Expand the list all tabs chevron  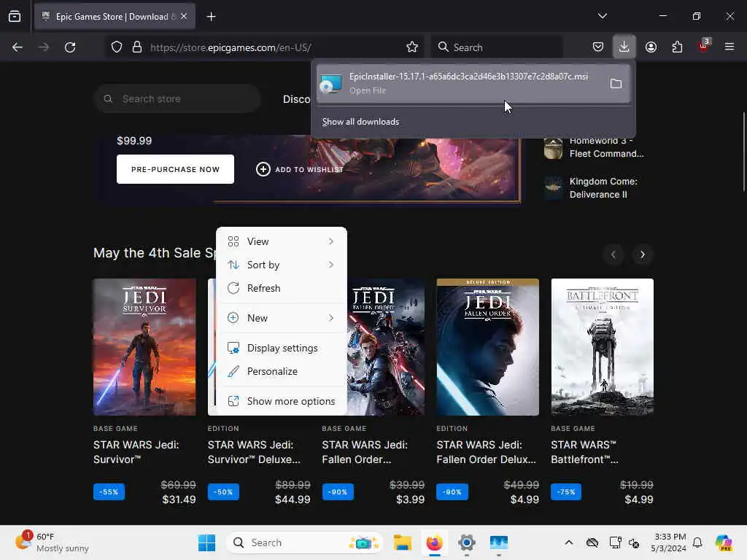point(602,16)
